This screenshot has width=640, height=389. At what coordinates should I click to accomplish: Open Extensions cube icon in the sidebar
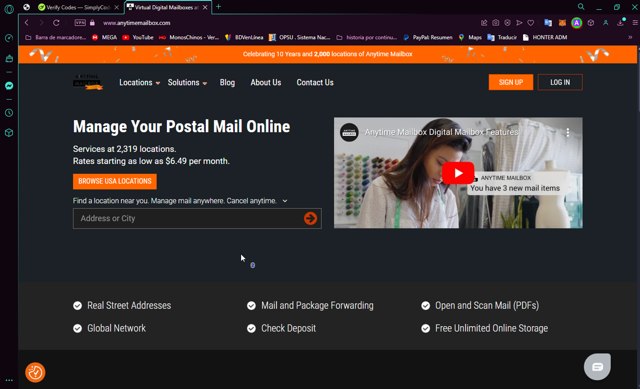pyautogui.click(x=9, y=133)
